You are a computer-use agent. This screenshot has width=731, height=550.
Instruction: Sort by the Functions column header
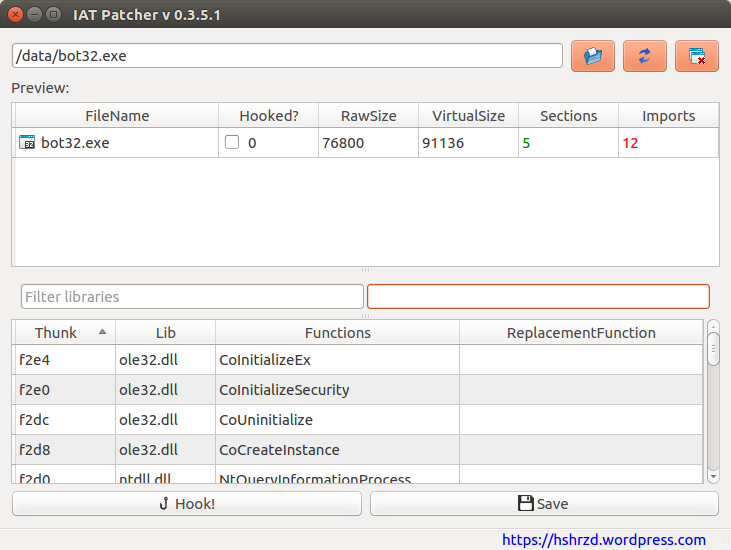coord(337,333)
